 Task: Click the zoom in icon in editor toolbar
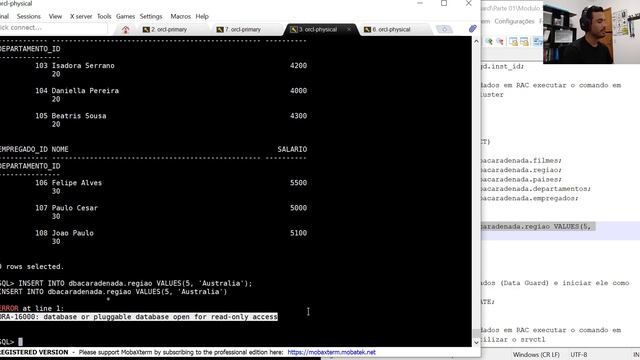[489, 41]
